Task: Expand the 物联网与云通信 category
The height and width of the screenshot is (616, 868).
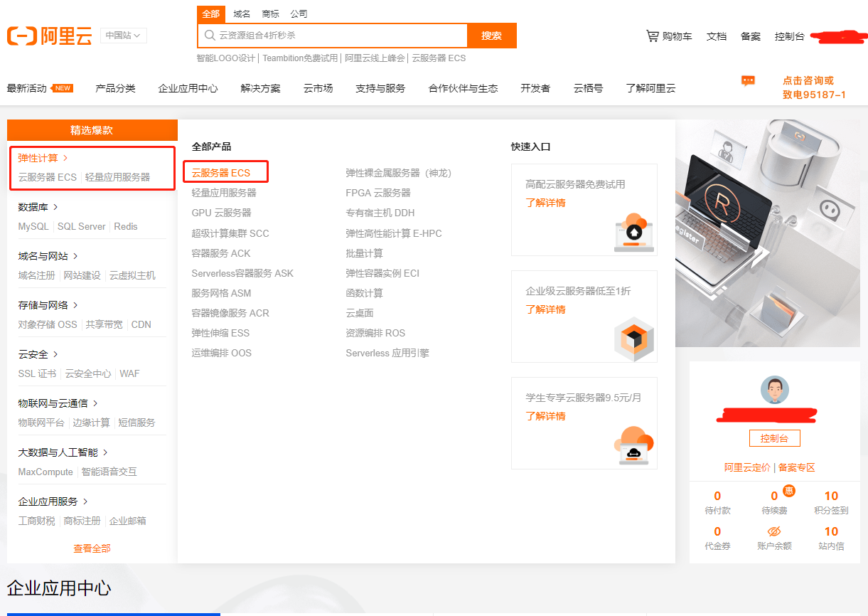Action: coord(58,403)
